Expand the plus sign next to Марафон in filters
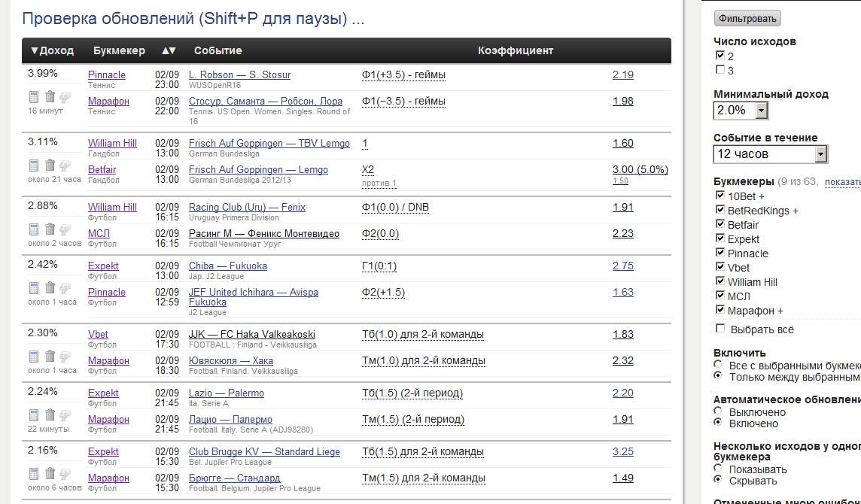 [x=780, y=311]
